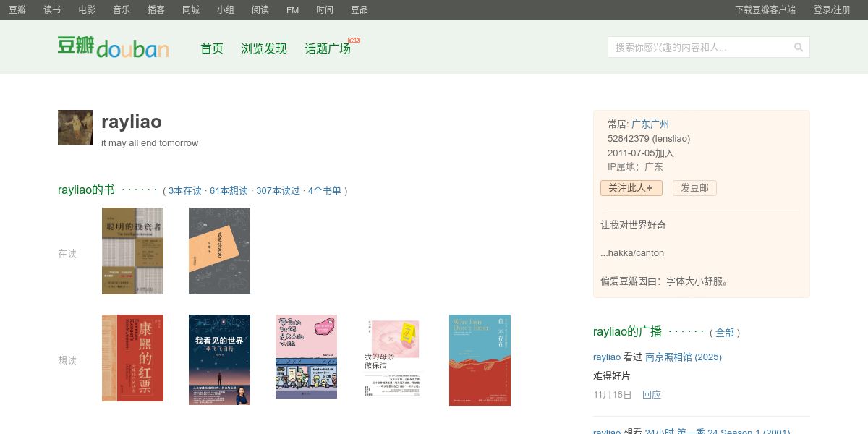Open 同城 in the top bar
Viewport: 868px width, 434px height.
[191, 9]
